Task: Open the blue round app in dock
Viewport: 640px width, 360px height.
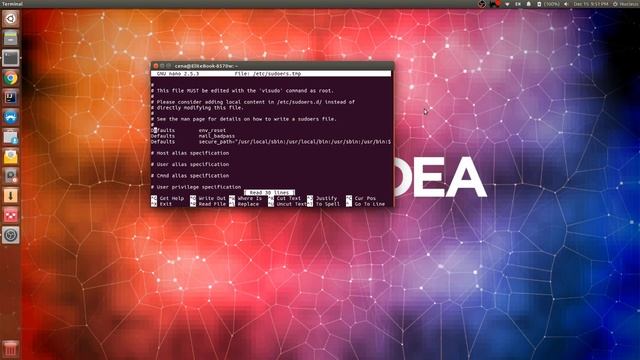Action: pos(11,117)
